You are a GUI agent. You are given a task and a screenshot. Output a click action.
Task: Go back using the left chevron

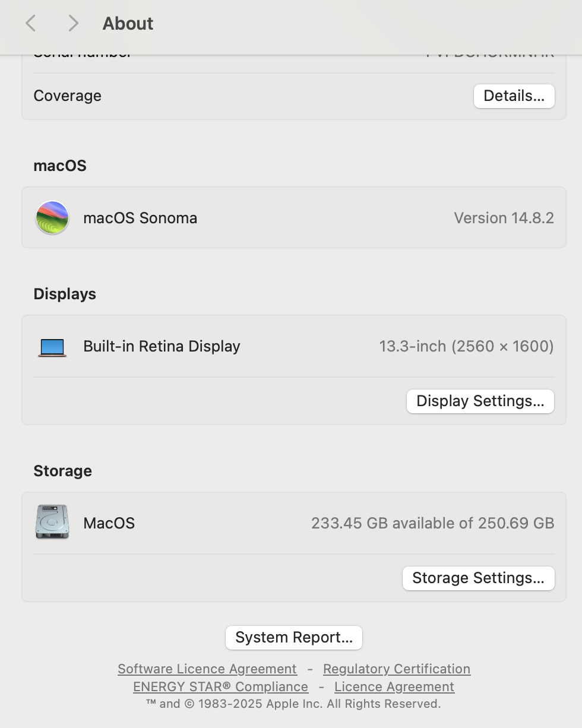pyautogui.click(x=31, y=24)
